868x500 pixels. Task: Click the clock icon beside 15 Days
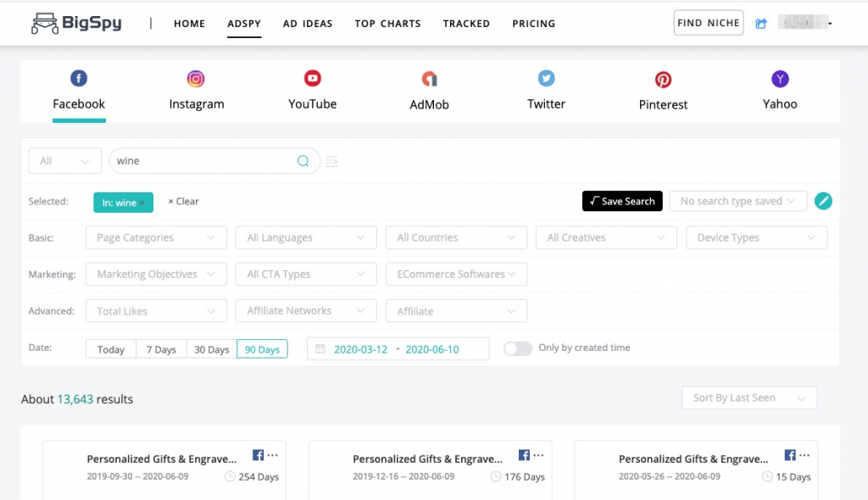click(767, 476)
